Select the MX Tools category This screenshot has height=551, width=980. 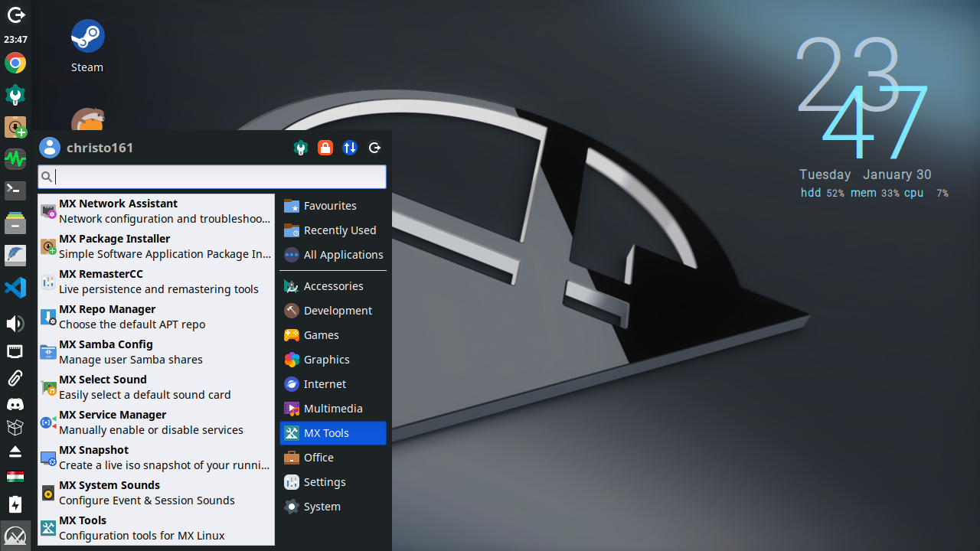tap(333, 433)
